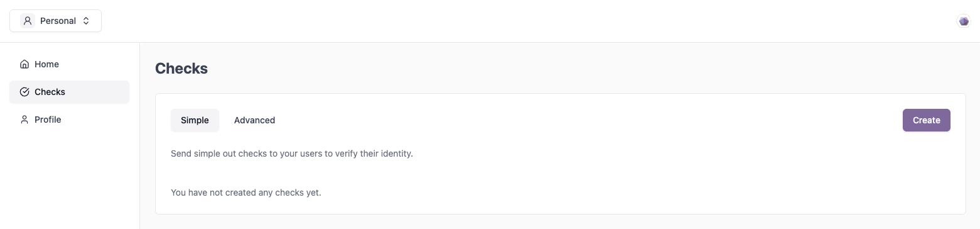Open the Profile page label in sidebar
Viewport: 980px width, 229px height.
click(48, 120)
